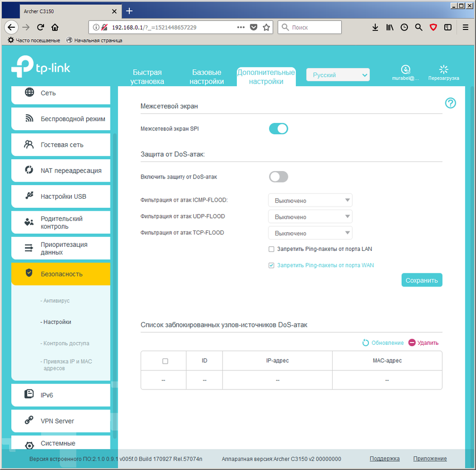The width and height of the screenshot is (476, 470).
Task: Click the Перезагрузка reboot icon
Action: click(x=443, y=69)
